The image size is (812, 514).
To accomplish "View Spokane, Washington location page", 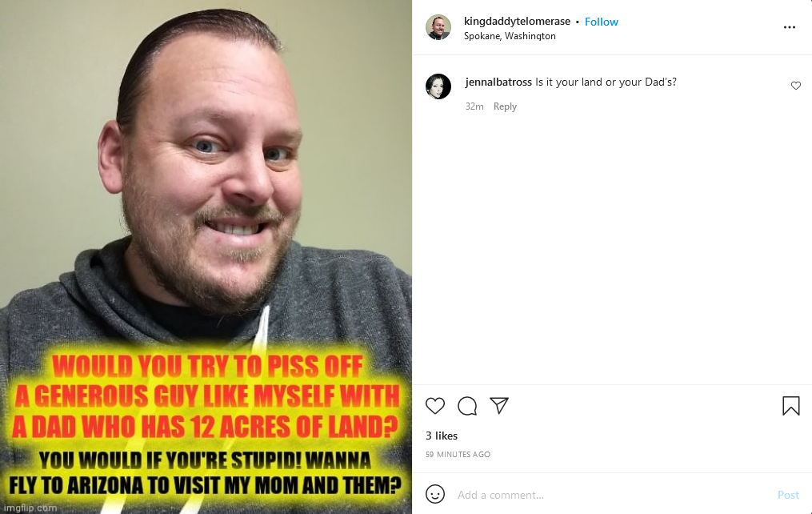I will coord(510,36).
